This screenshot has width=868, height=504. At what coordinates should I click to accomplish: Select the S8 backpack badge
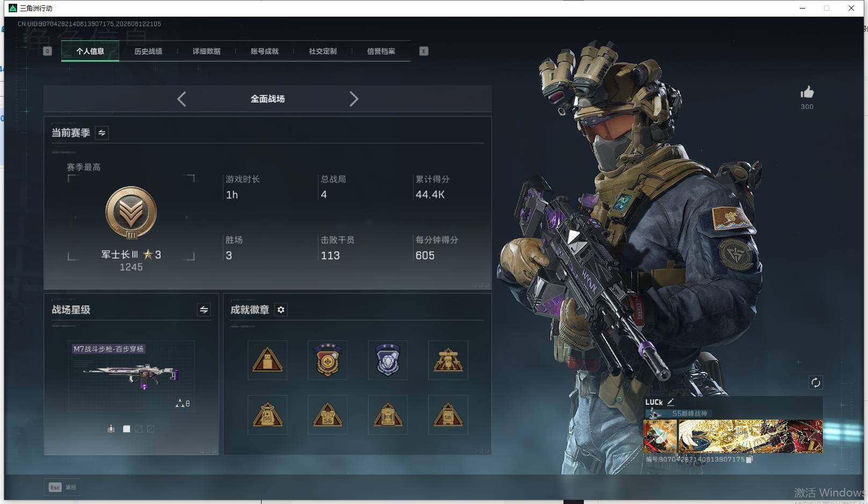[448, 415]
